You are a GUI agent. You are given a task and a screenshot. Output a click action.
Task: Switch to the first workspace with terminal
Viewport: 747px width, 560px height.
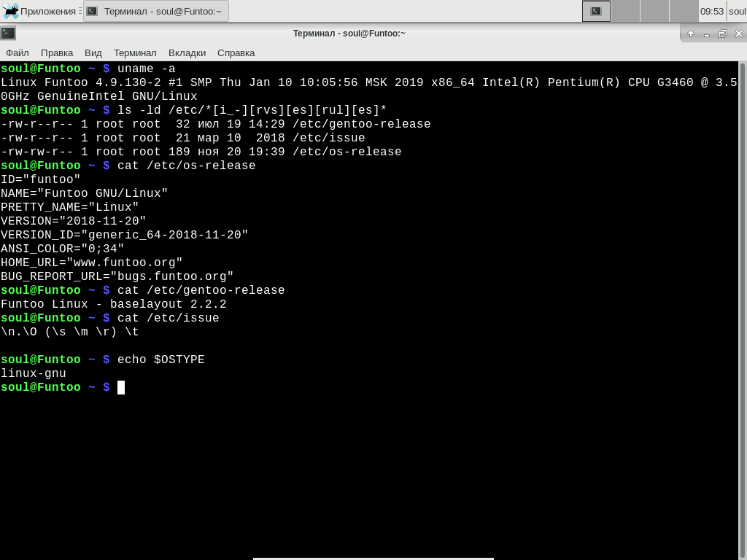(x=596, y=11)
